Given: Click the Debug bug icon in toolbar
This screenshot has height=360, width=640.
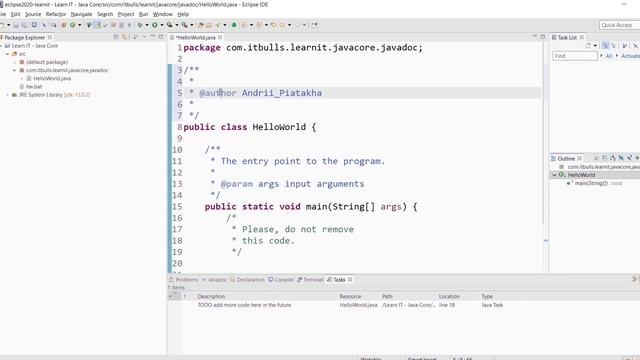Looking at the screenshot, I should [x=140, y=25].
